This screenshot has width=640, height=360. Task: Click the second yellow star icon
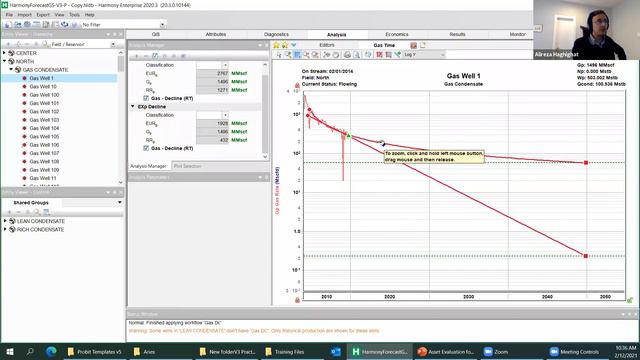285,45
